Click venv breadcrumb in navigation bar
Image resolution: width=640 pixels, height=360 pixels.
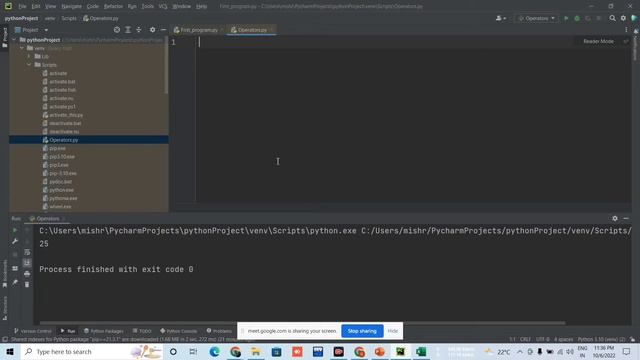[50, 18]
